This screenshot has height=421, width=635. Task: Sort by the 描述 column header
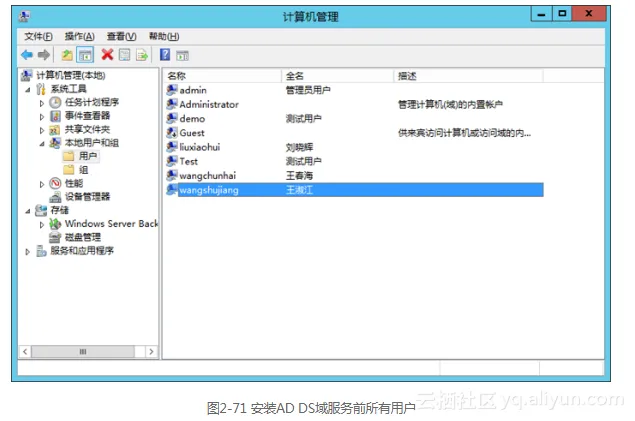tap(468, 76)
